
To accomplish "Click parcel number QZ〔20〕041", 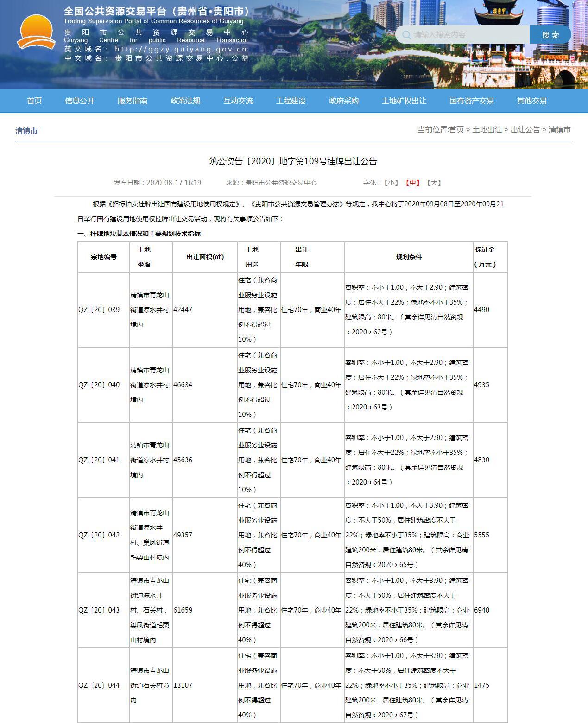I will (x=99, y=460).
